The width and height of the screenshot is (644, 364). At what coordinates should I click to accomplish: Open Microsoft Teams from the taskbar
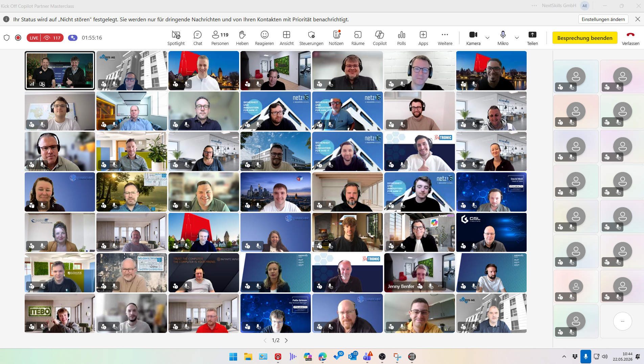367,356
